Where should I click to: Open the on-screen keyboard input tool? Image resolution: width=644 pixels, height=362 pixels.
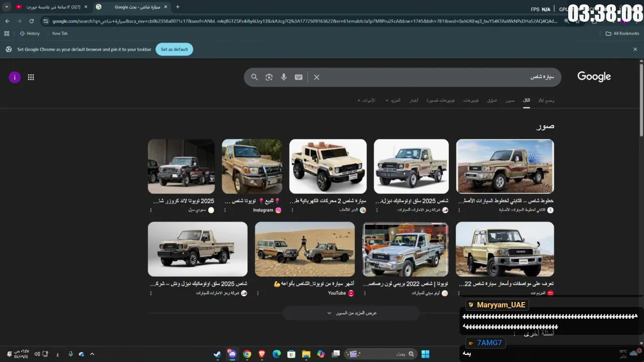coord(298,77)
